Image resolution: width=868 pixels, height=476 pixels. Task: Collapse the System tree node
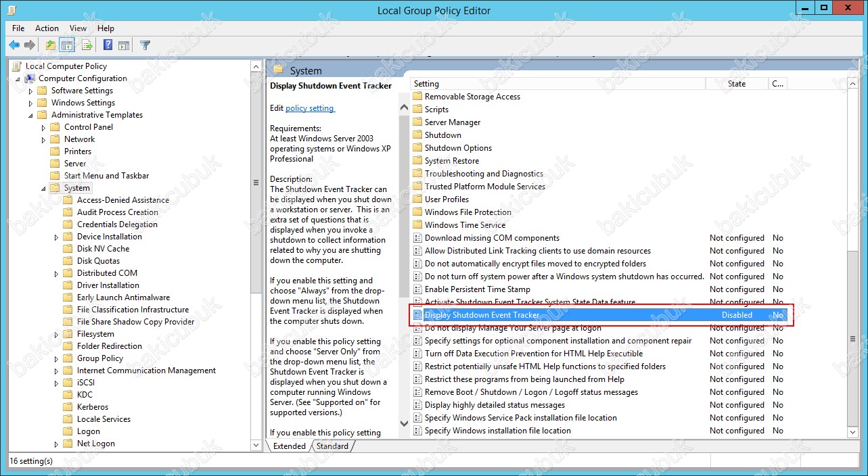coord(44,189)
